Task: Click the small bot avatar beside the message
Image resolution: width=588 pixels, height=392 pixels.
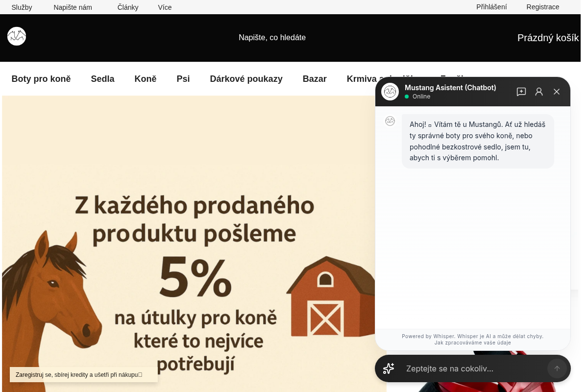Action: (390, 121)
